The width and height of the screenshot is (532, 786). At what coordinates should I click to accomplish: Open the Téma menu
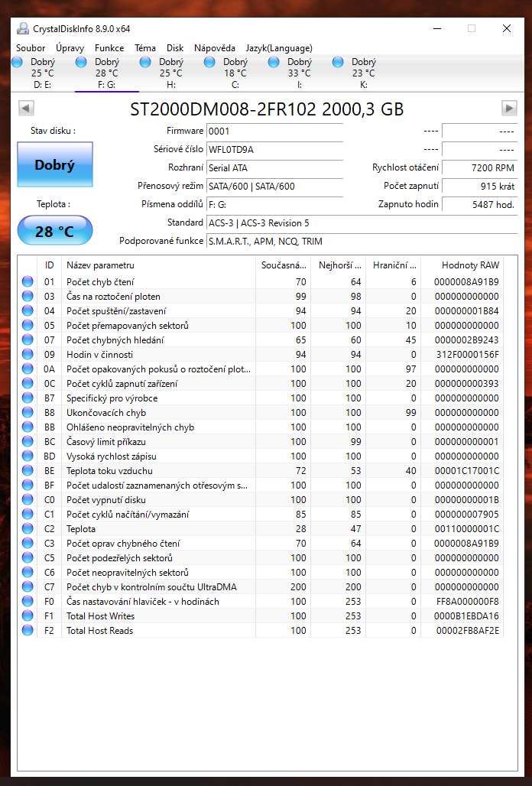tap(144, 48)
